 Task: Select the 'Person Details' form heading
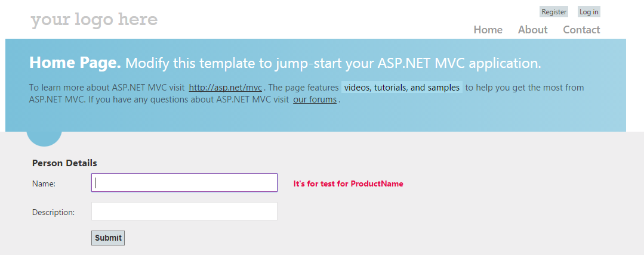tap(64, 163)
